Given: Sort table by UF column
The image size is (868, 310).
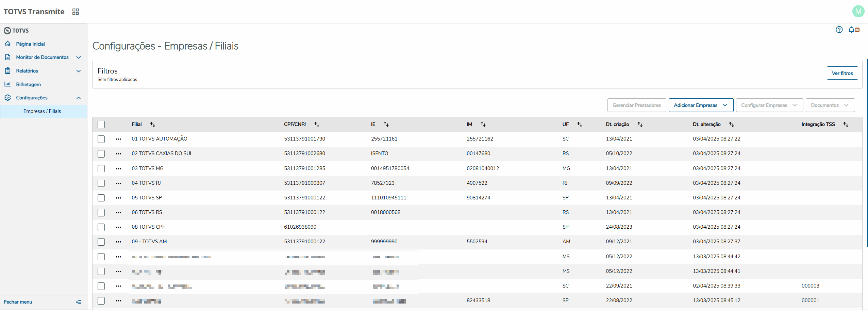Looking at the screenshot, I should (580, 125).
